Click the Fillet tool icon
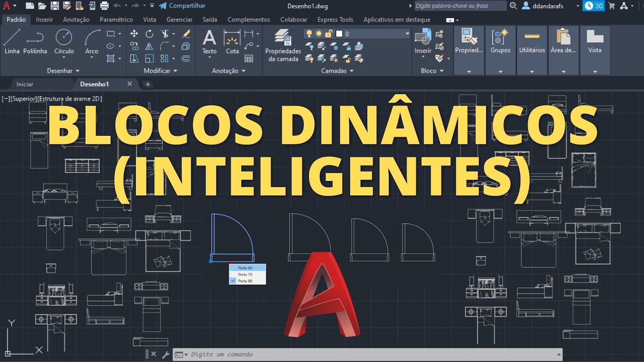 point(165,46)
